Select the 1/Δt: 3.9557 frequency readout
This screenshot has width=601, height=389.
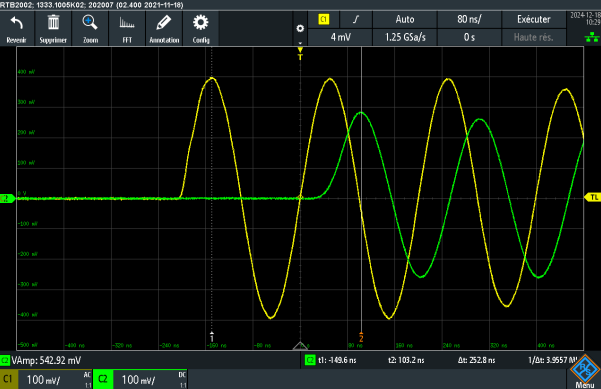click(x=552, y=360)
